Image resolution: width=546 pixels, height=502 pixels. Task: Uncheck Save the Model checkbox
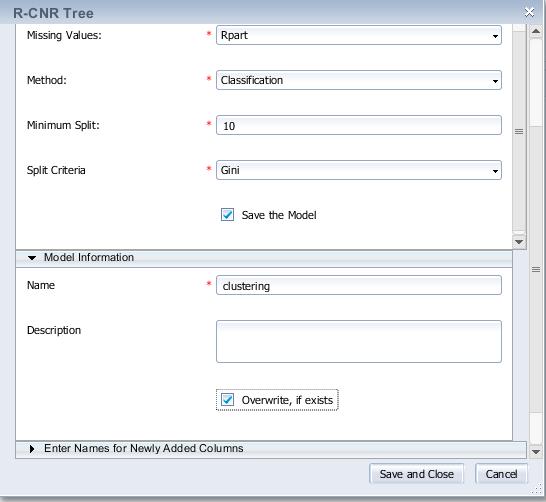[x=227, y=215]
